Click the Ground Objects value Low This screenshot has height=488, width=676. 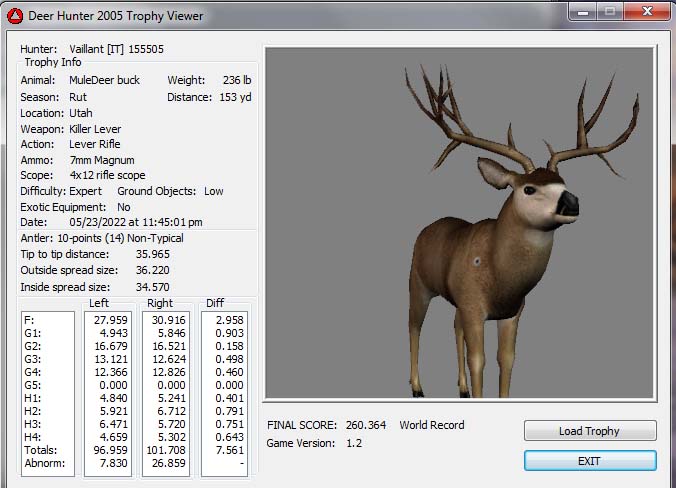tap(214, 191)
